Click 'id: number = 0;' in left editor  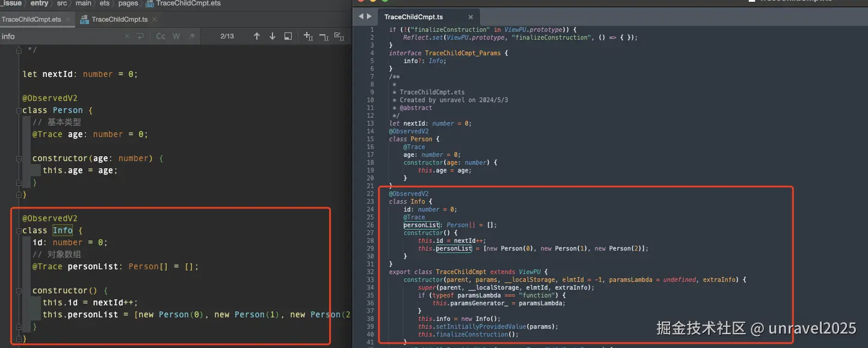pyautogui.click(x=70, y=243)
